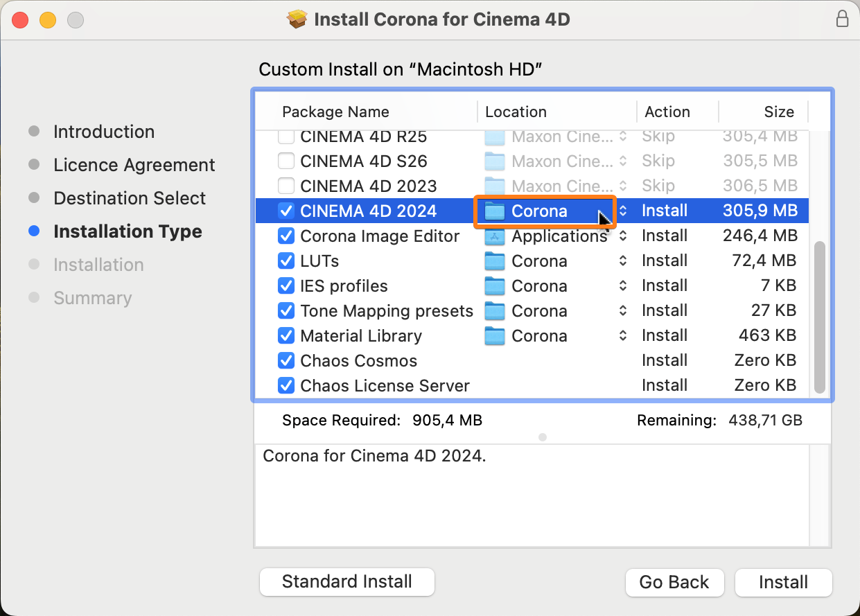Click the Installation Type step
Image resolution: width=860 pixels, height=616 pixels.
128,231
